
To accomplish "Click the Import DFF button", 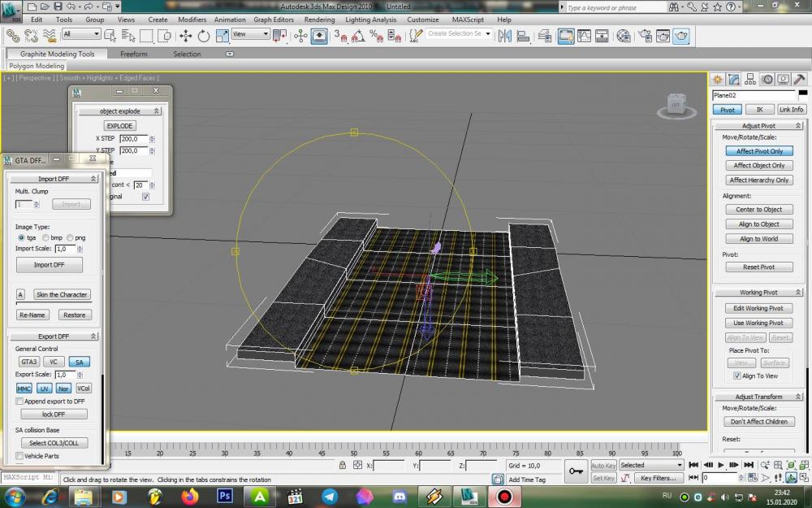I will point(50,265).
